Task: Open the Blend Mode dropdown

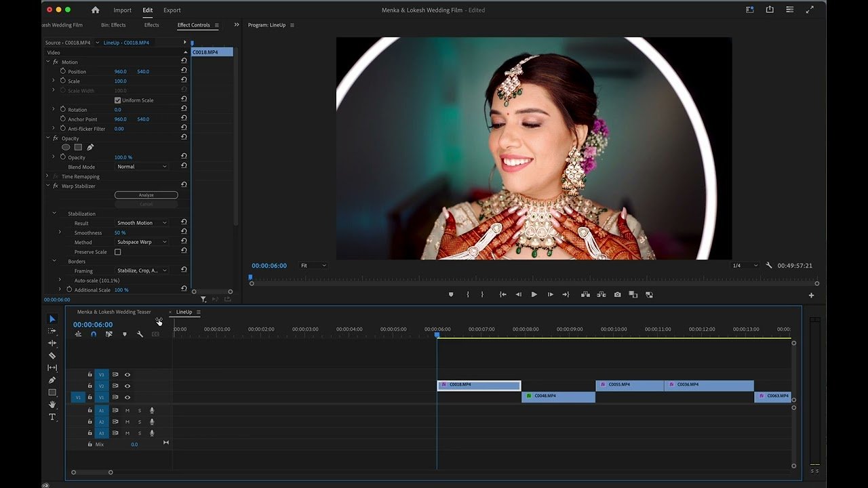Action: coord(141,167)
